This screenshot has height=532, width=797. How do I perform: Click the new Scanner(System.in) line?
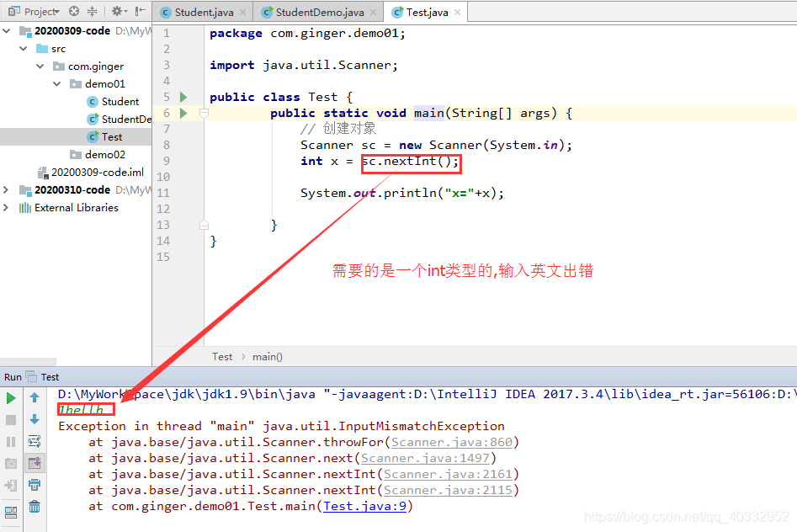[436, 145]
